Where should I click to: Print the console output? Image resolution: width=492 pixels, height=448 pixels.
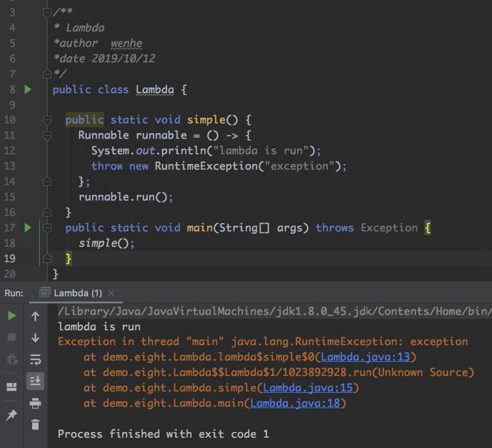pos(35,403)
